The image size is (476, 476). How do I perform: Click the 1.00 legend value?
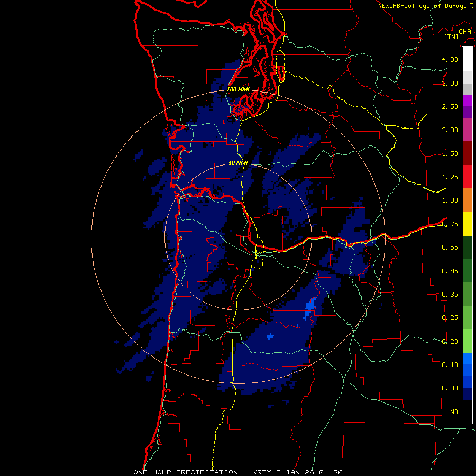click(x=450, y=200)
